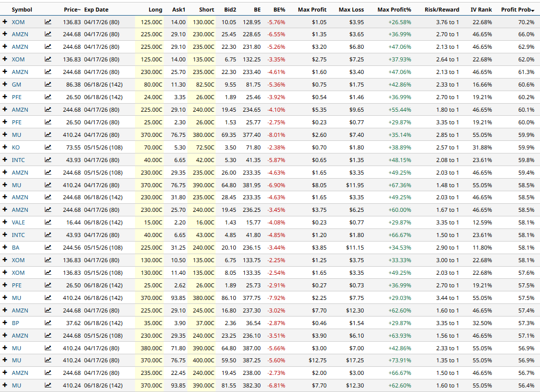The image size is (540, 392).
Task: Open chart icon for KO row
Action: (x=48, y=147)
